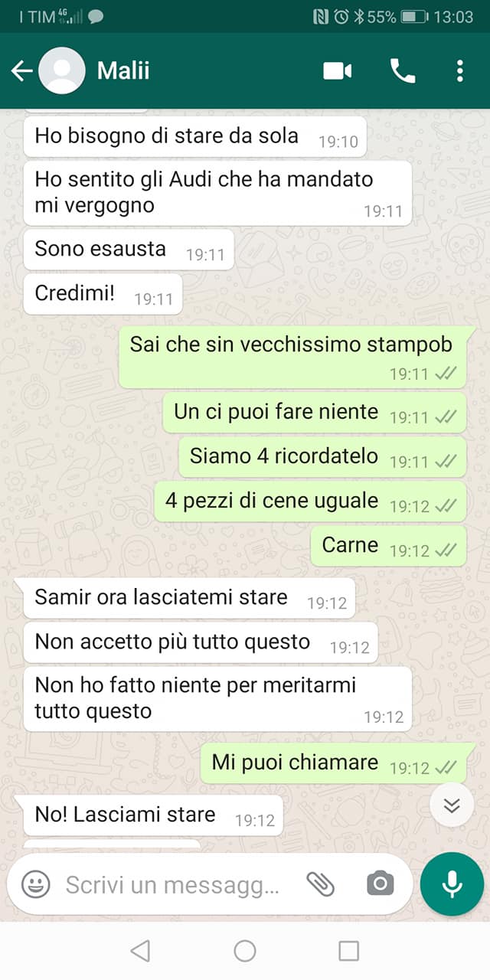Tap the back arrow to leave chat
The width and height of the screenshot is (490, 980).
point(21,71)
